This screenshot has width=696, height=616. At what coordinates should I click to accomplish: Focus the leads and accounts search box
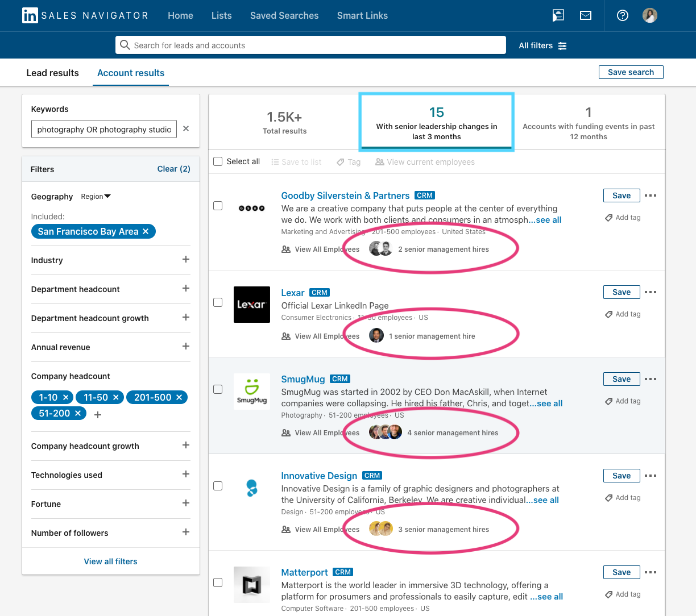[x=310, y=45]
